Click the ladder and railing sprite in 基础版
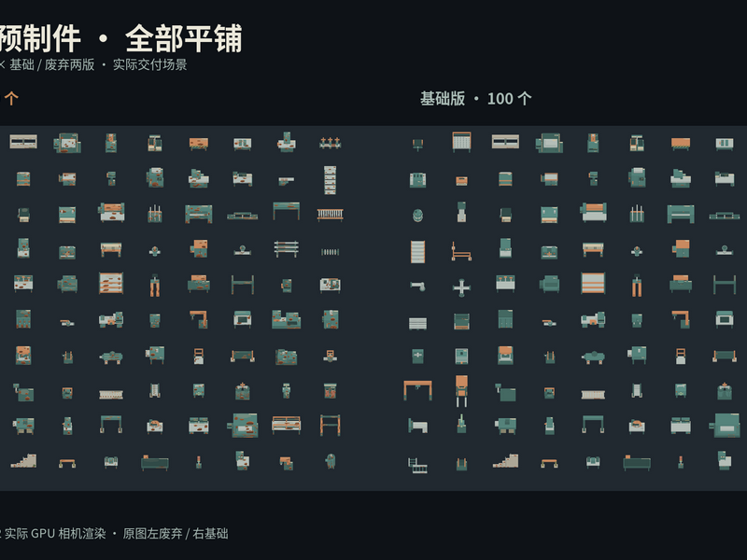 (x=417, y=465)
